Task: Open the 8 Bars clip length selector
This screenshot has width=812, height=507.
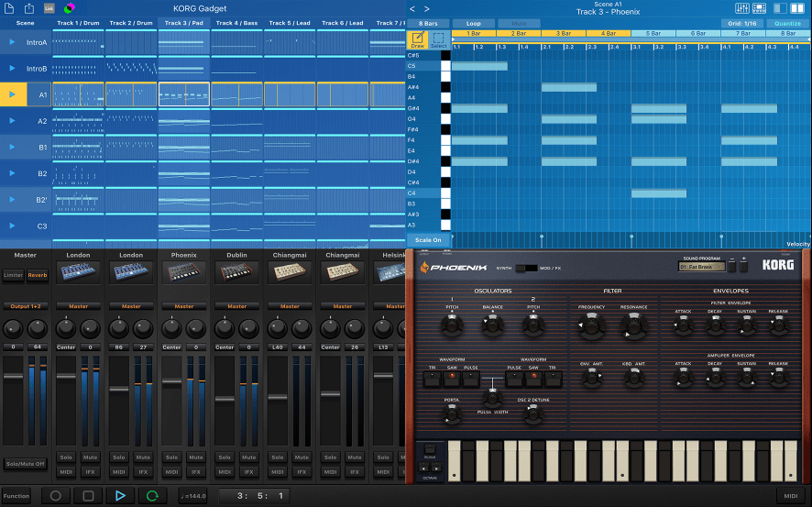Action: pos(428,23)
